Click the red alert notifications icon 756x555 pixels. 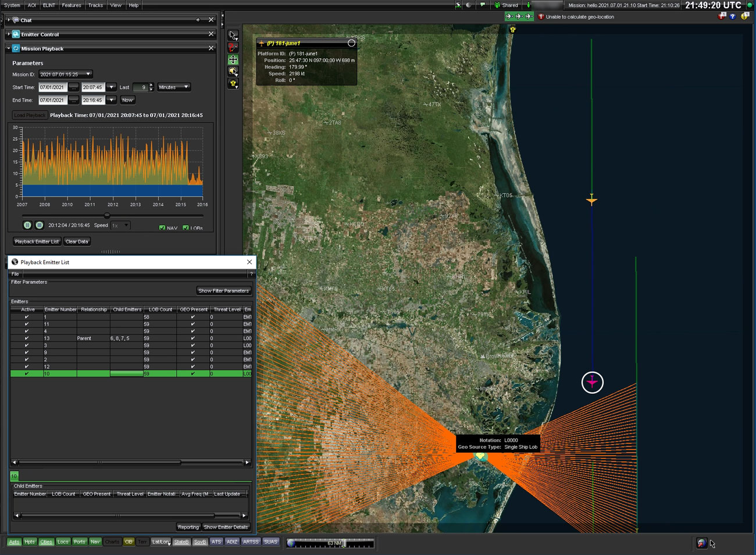click(722, 16)
